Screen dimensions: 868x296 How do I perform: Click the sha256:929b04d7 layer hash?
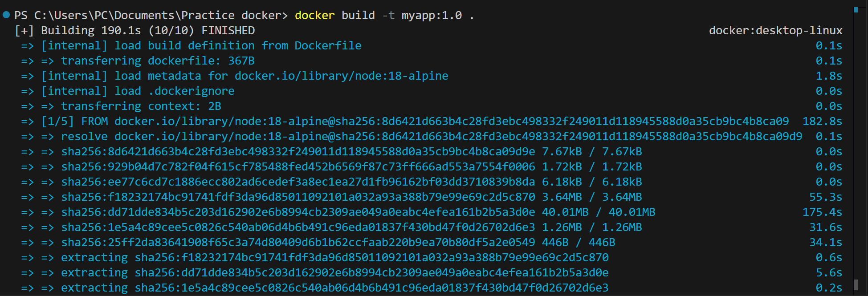tap(298, 167)
